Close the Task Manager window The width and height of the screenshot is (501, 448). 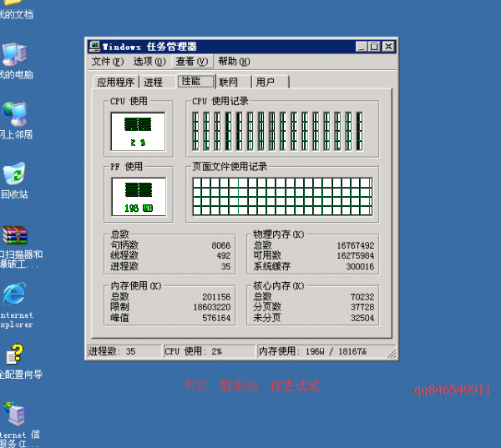click(388, 47)
